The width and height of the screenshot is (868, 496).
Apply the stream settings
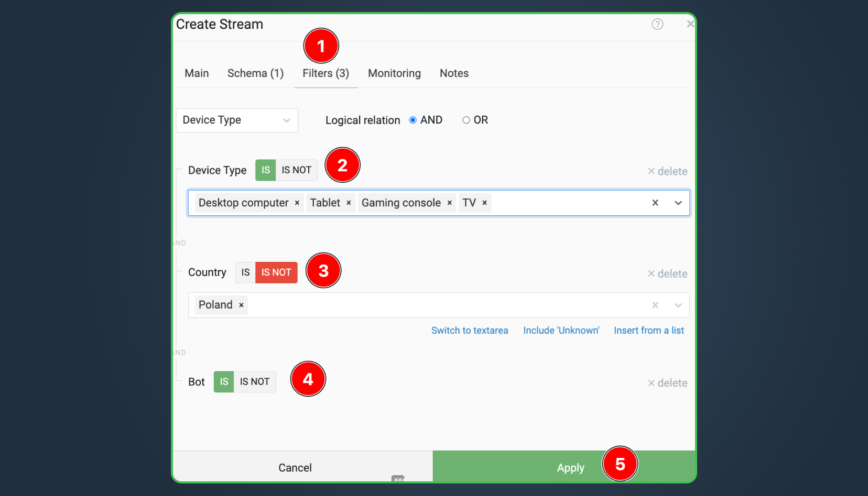tap(564, 467)
